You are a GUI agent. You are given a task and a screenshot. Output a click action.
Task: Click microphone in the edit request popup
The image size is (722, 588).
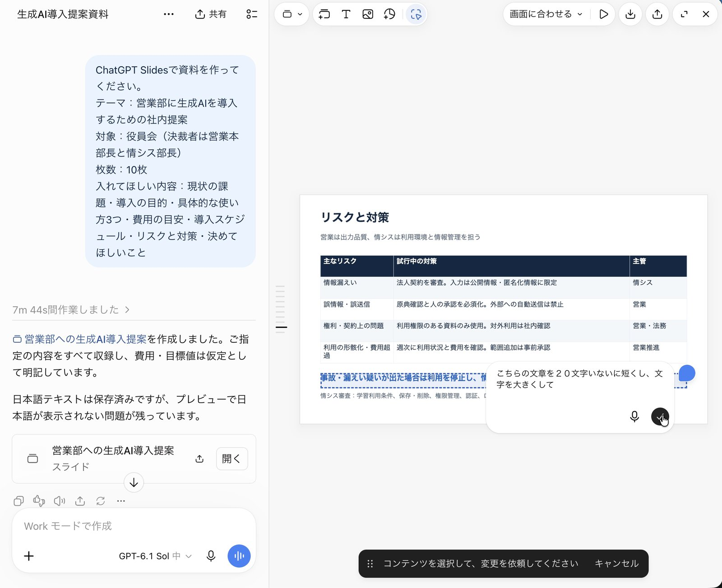[634, 416]
